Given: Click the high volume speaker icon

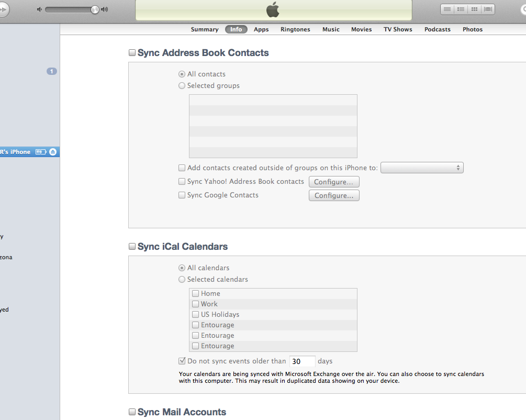Looking at the screenshot, I should pyautogui.click(x=105, y=9).
